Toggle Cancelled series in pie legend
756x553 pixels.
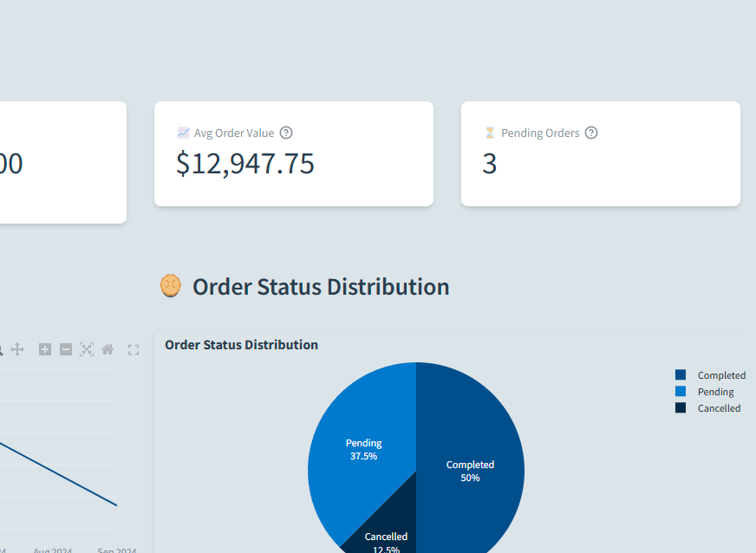click(719, 408)
